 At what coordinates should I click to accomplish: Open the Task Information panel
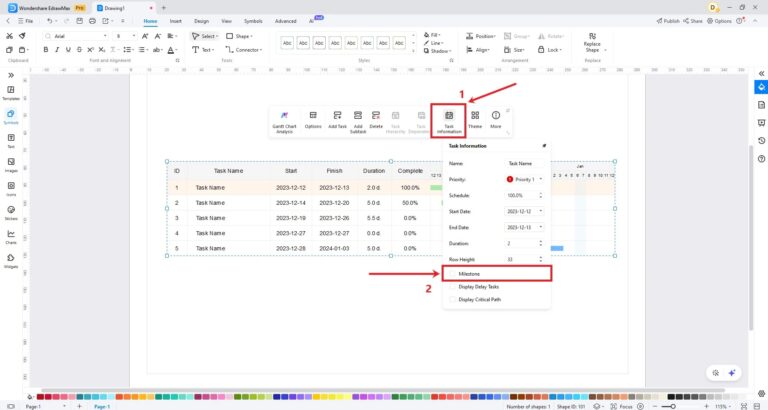(x=449, y=121)
